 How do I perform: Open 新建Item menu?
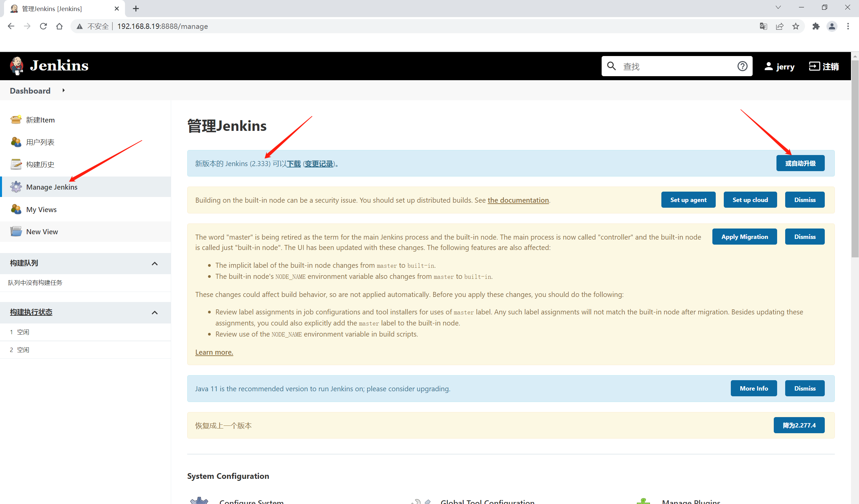coord(40,119)
